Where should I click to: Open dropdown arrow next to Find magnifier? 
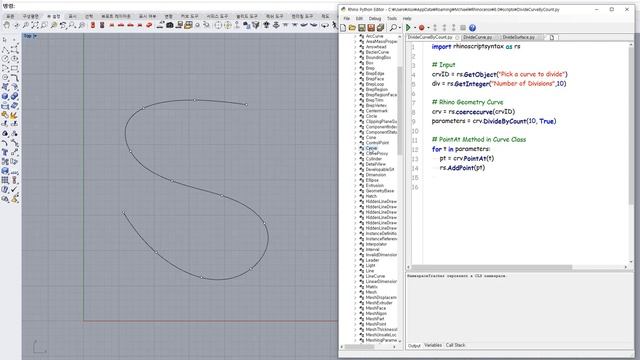pyautogui.click(x=399, y=28)
